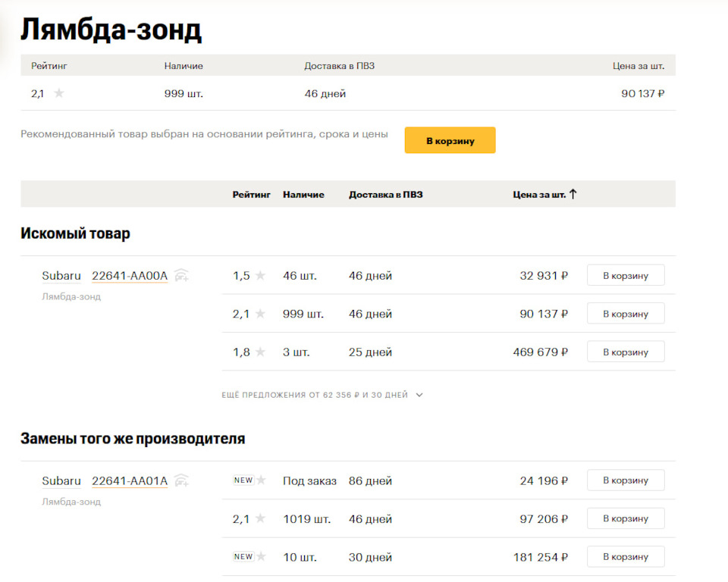Click star next to 2,1 in 1019 шт. row

point(260,518)
